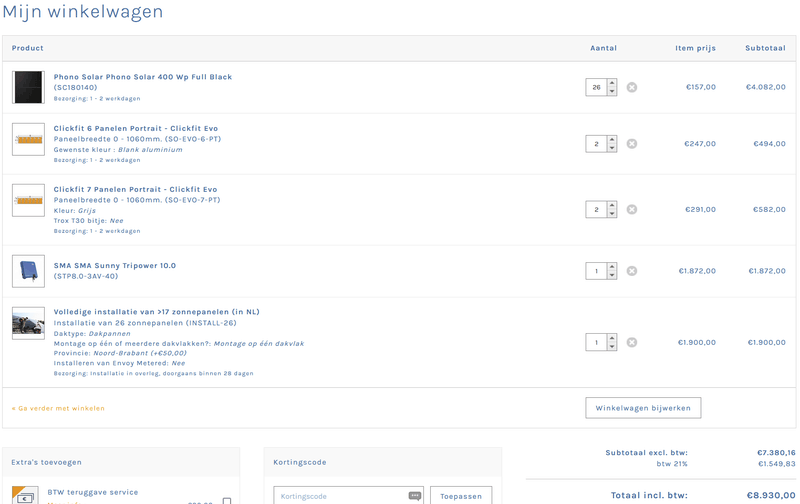
Task: Remove SMA Sunny Tripower 10.0 item
Action: pyautogui.click(x=631, y=271)
